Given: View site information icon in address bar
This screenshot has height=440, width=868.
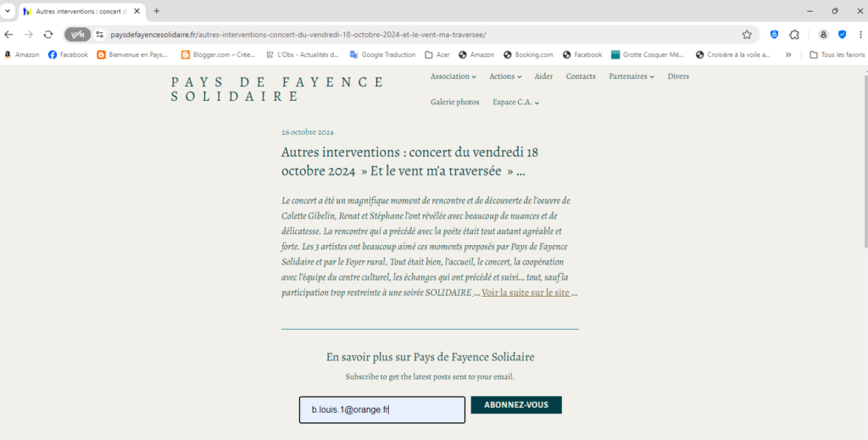Looking at the screenshot, I should click(x=99, y=35).
